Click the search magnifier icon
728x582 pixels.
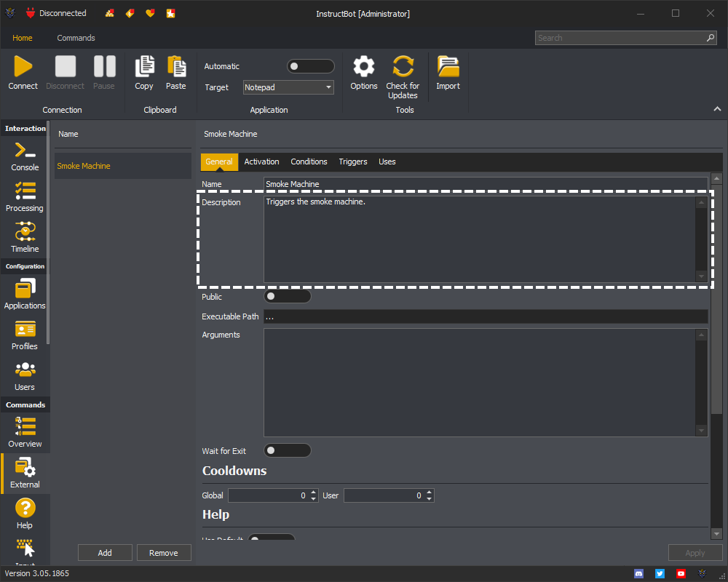tap(711, 38)
